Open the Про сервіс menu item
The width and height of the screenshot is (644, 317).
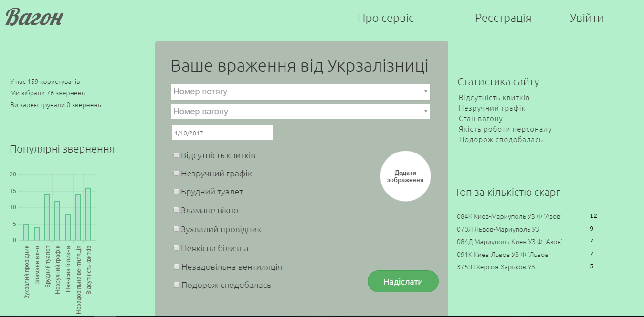coord(385,18)
